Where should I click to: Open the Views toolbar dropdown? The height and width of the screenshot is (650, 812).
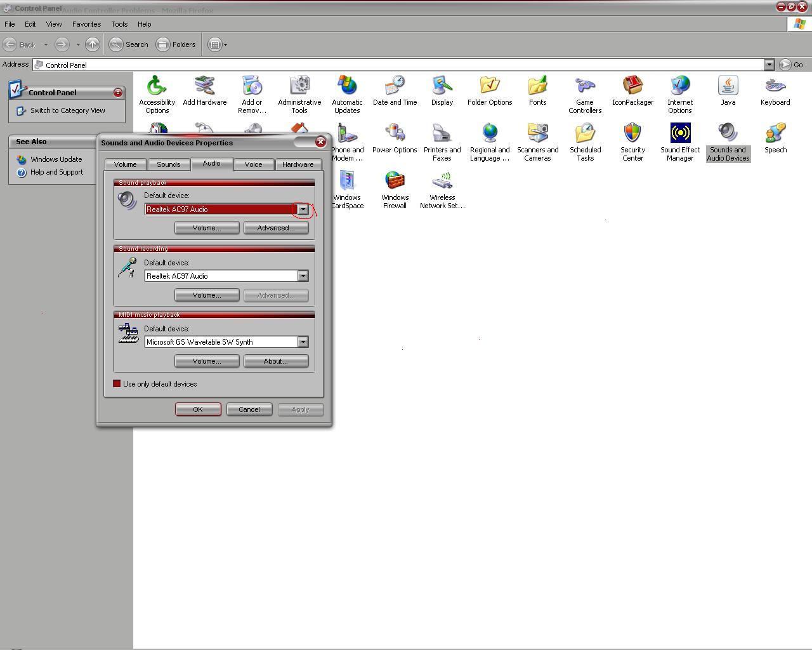click(x=218, y=44)
